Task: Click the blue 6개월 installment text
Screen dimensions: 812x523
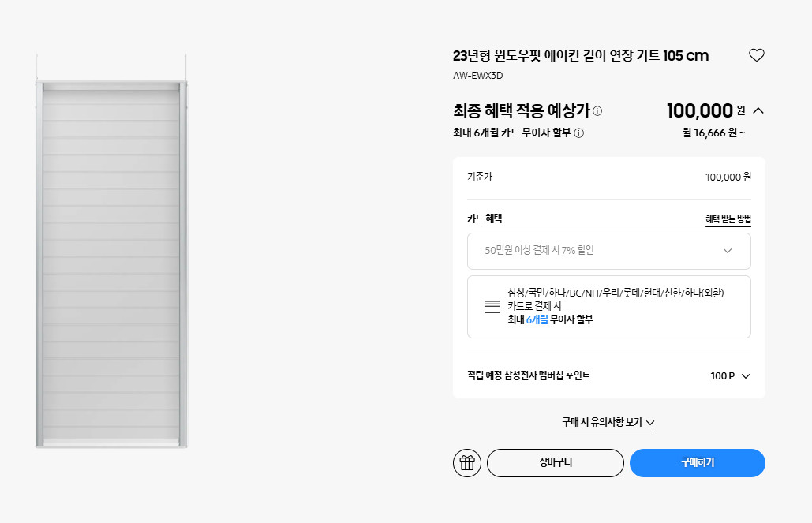Action: [x=537, y=319]
